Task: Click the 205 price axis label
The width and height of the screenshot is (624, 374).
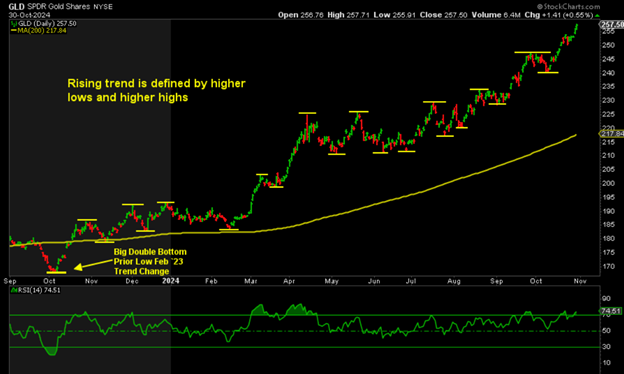Action: tap(608, 170)
